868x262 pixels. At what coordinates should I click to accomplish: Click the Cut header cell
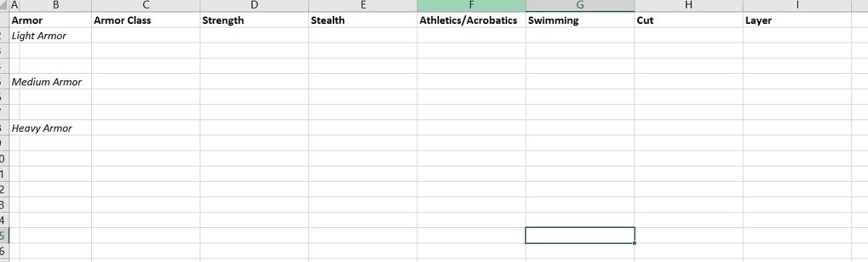[x=689, y=20]
